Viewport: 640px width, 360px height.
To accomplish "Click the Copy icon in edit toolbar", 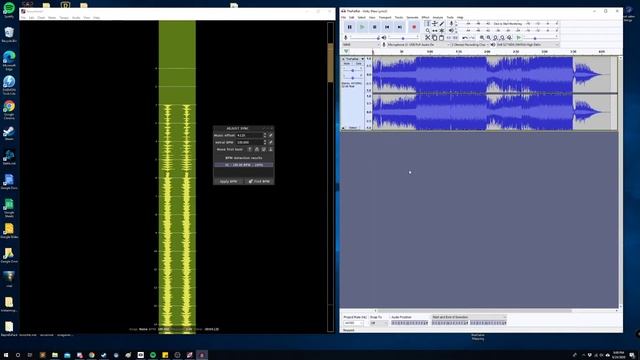I will click(434, 38).
